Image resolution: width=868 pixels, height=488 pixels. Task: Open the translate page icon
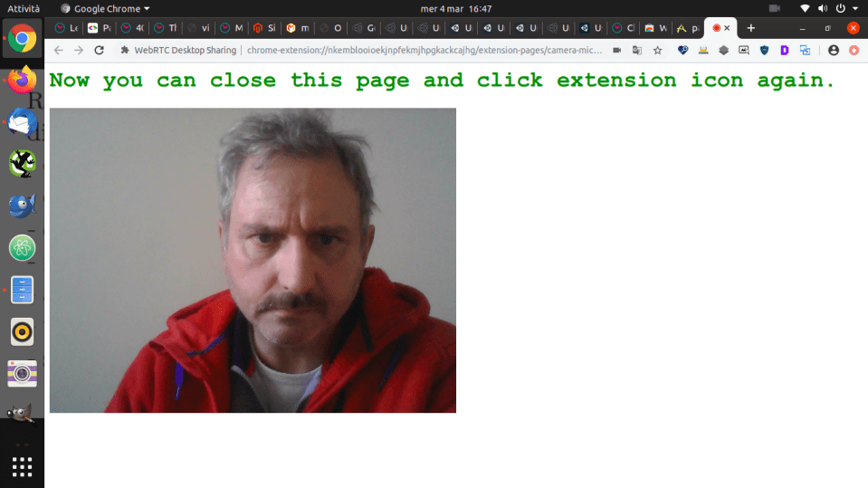click(x=637, y=51)
